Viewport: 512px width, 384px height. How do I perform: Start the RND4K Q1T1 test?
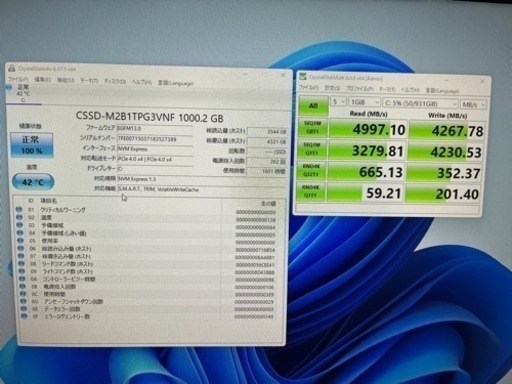coord(310,191)
